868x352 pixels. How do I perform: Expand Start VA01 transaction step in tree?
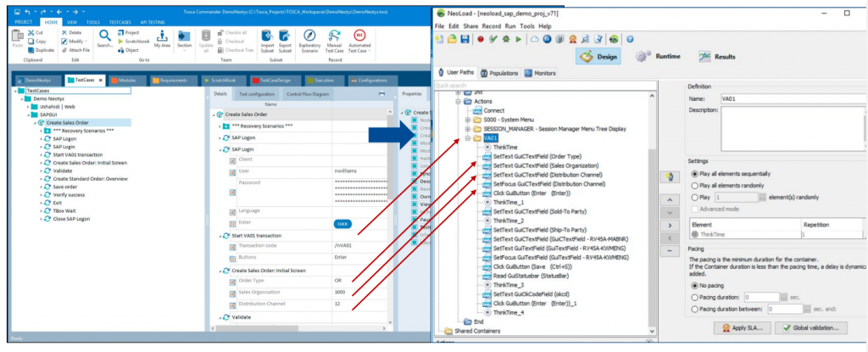[x=42, y=154]
